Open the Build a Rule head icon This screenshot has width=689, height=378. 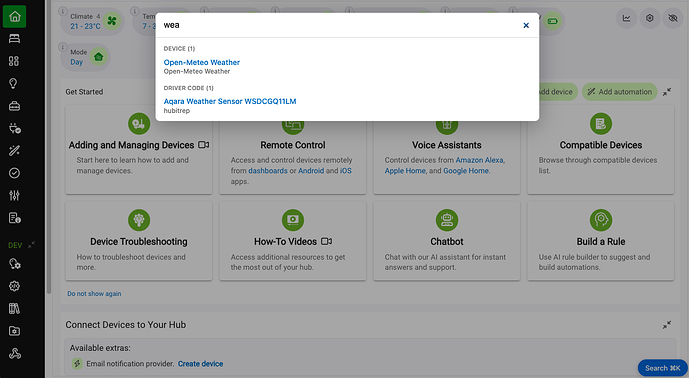601,220
